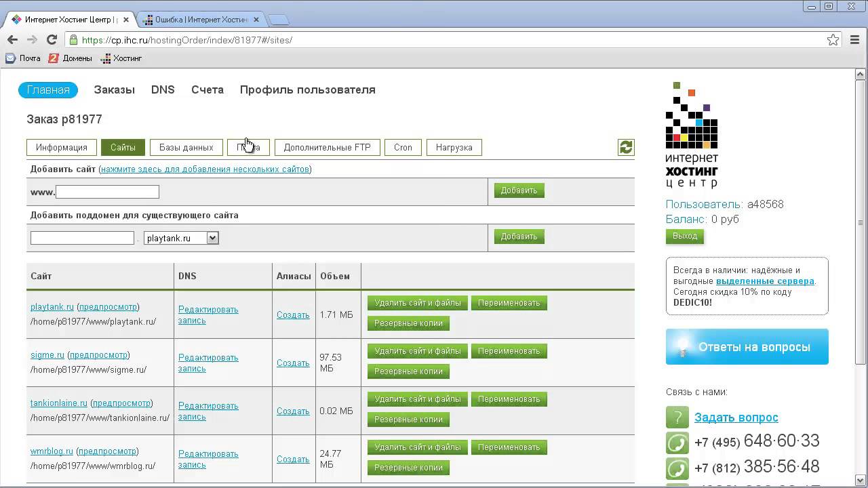Click the phone icon next to +7 (495) number
Viewport: 868px width, 488px height.
click(677, 443)
